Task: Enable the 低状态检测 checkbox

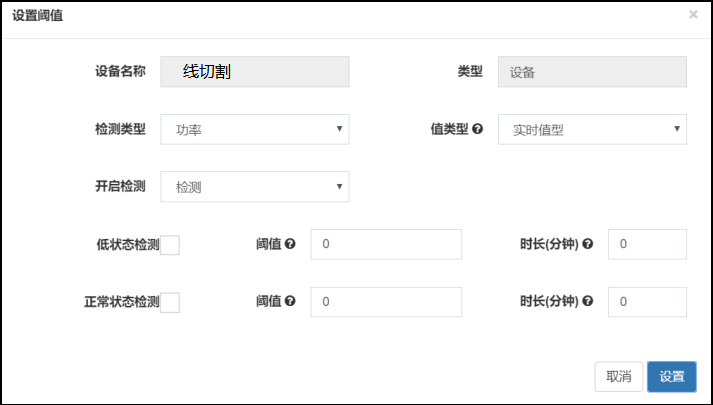Action: point(170,245)
